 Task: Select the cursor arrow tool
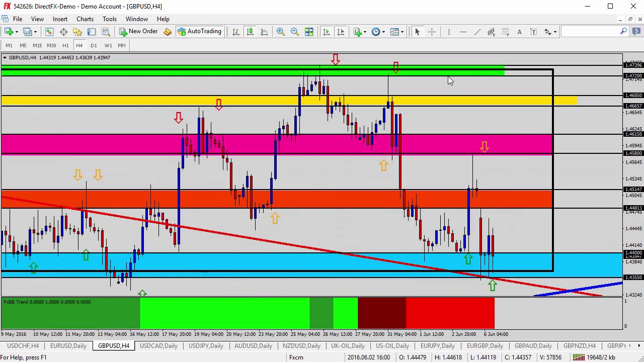coord(417,32)
